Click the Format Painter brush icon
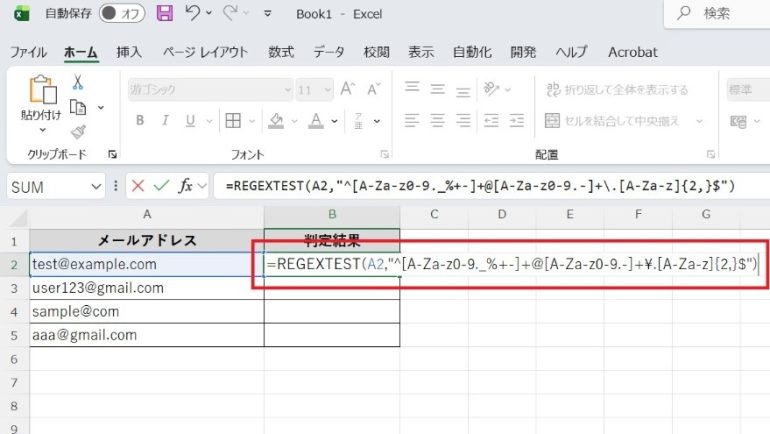The width and height of the screenshot is (770, 434). point(78,132)
